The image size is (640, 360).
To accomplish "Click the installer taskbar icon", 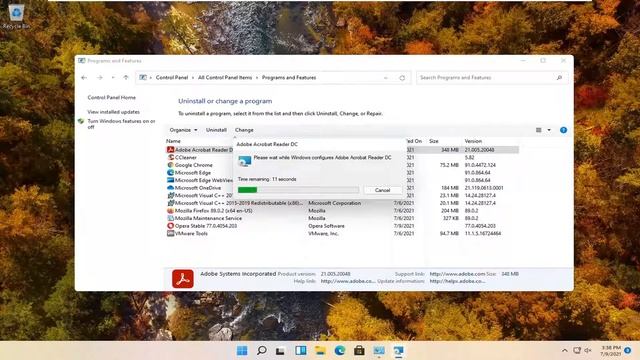I will [398, 351].
